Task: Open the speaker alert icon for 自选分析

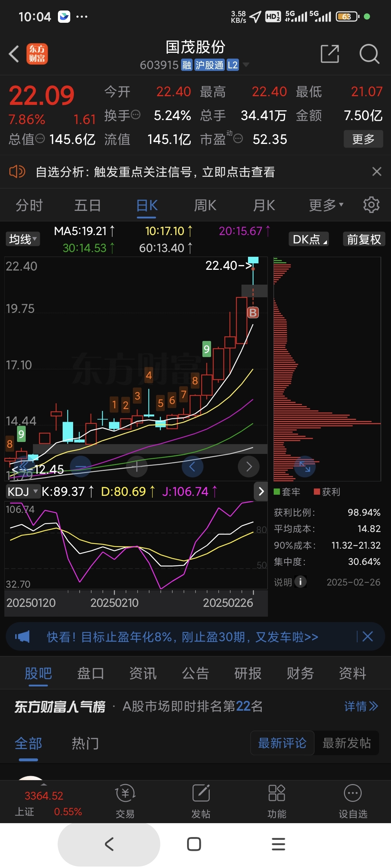Action: (x=17, y=171)
